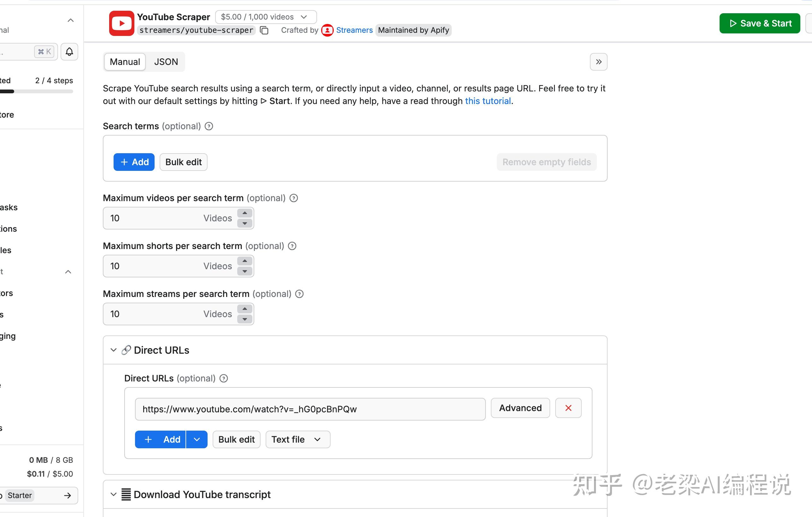Open the notifications bell
Screen dimensions: 812x517
click(x=69, y=52)
